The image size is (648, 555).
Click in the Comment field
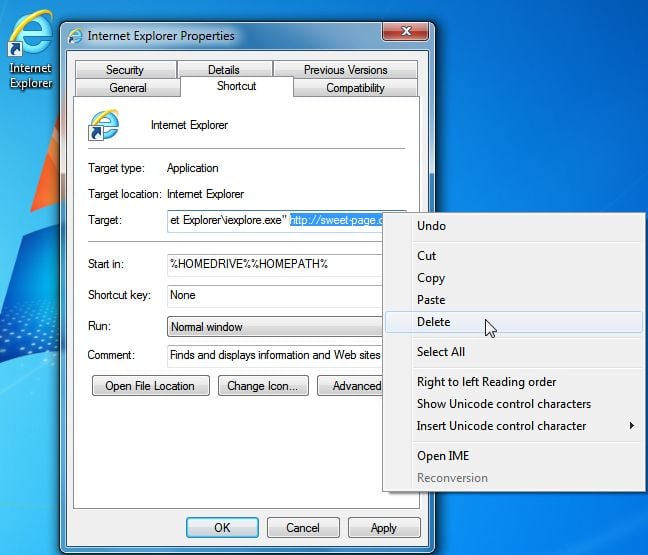[275, 355]
